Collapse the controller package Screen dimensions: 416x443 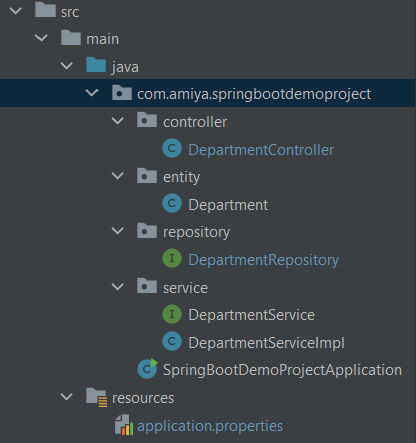pyautogui.click(x=118, y=121)
